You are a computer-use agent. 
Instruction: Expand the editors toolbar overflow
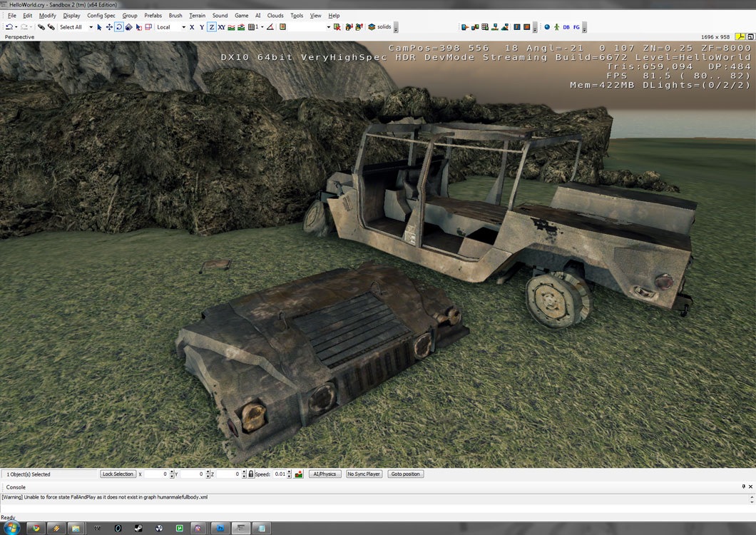(535, 27)
